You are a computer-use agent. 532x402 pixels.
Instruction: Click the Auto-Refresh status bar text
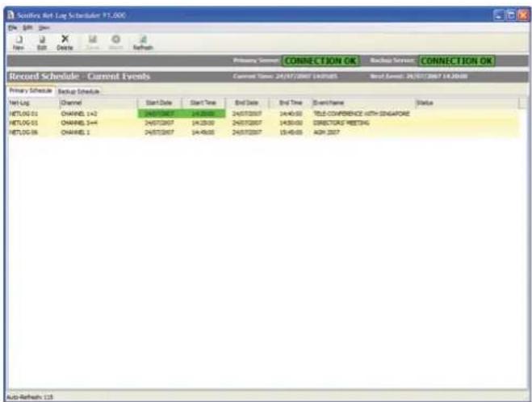tap(30, 396)
